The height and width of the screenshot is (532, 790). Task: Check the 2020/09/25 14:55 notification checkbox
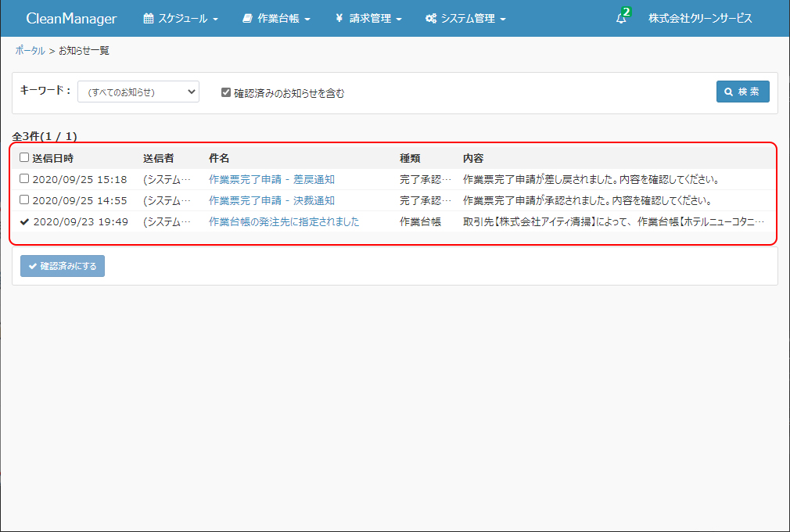(24, 200)
